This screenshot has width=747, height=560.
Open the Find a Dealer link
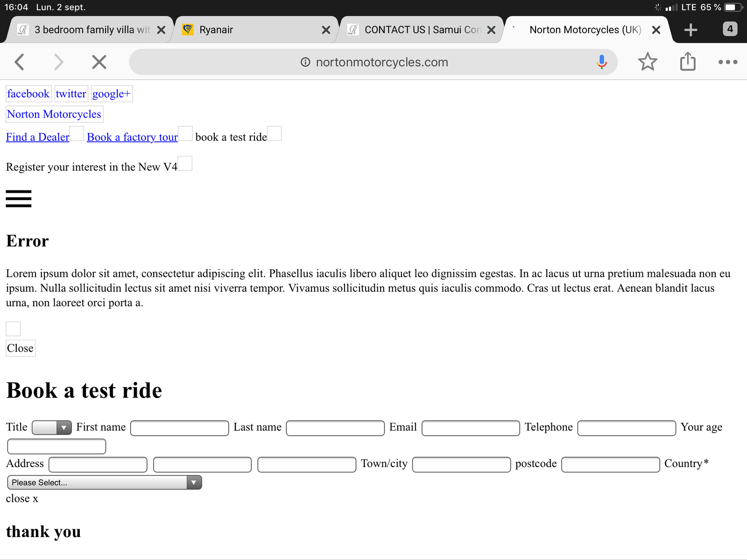(x=38, y=137)
